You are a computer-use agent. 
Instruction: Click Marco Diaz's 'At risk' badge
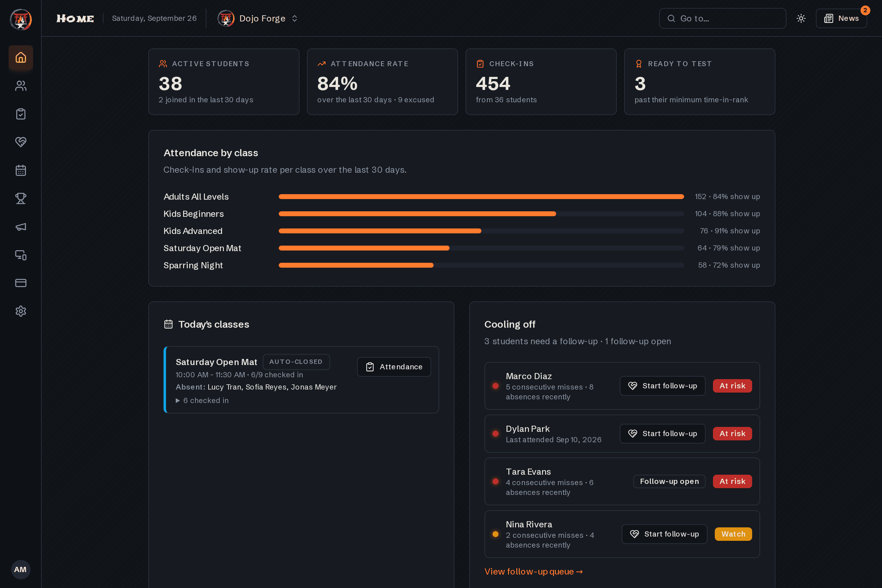[x=732, y=386]
